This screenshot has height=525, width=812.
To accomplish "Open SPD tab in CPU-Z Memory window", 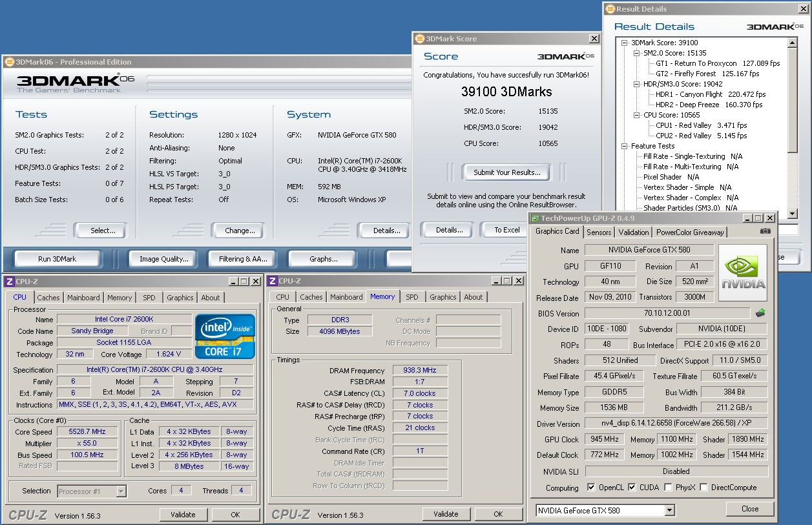I will point(412,297).
